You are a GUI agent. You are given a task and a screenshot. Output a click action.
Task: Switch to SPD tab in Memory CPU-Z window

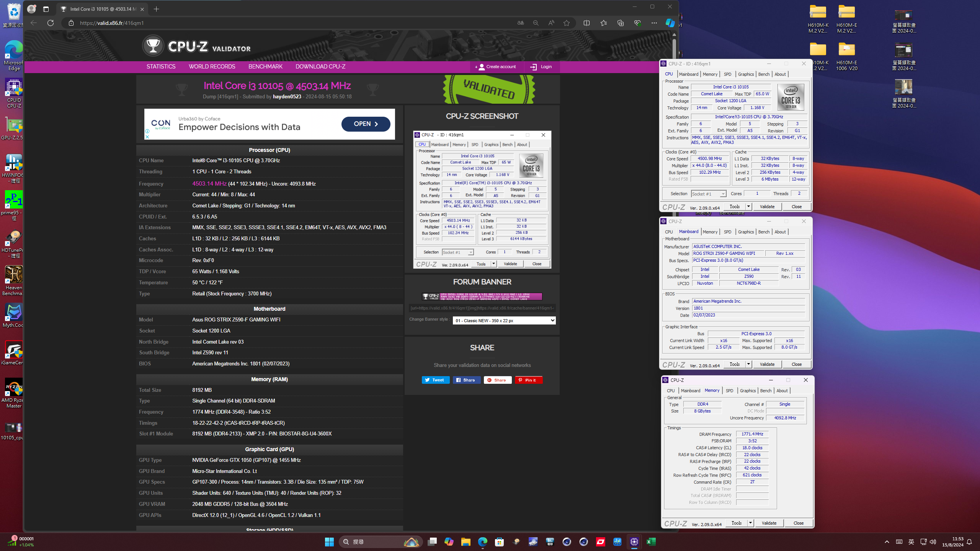[x=730, y=391]
